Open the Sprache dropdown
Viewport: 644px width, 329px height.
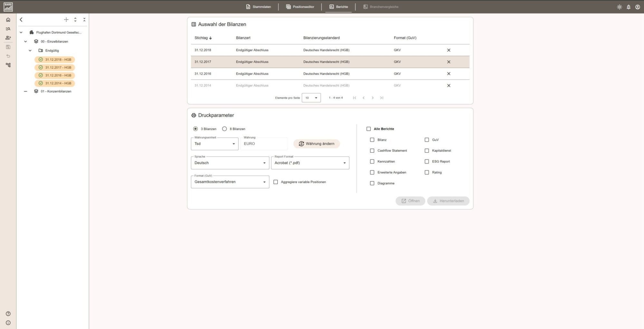(230, 163)
